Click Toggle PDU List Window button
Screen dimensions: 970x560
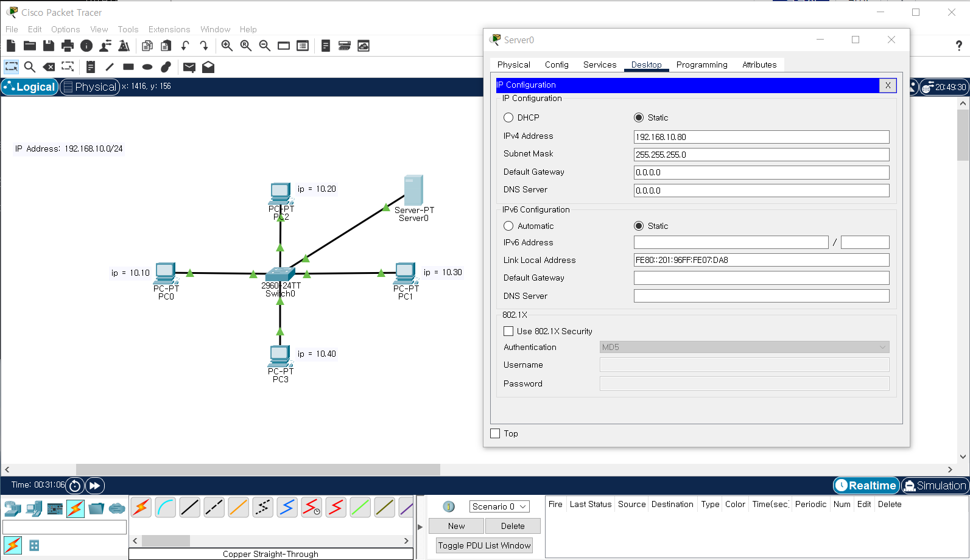click(x=484, y=545)
